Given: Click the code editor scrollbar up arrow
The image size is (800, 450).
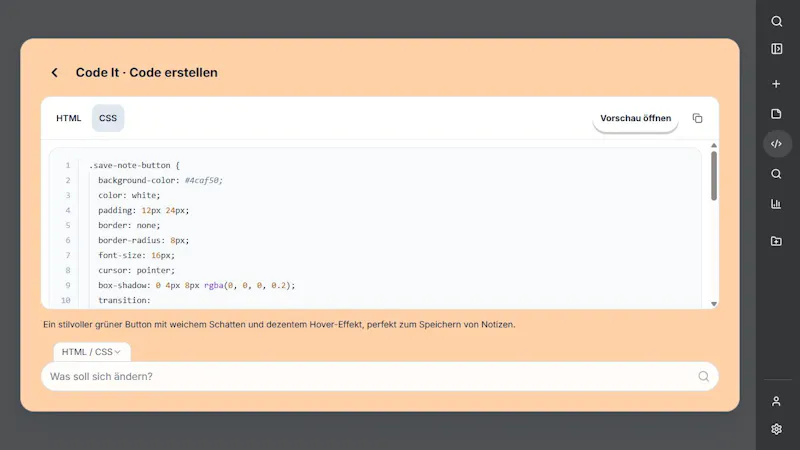Looking at the screenshot, I should [x=714, y=146].
